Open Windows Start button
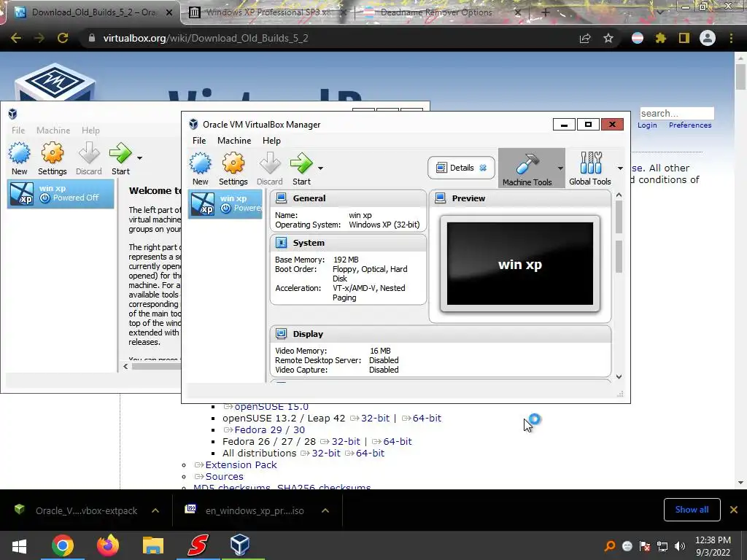 [x=19, y=545]
